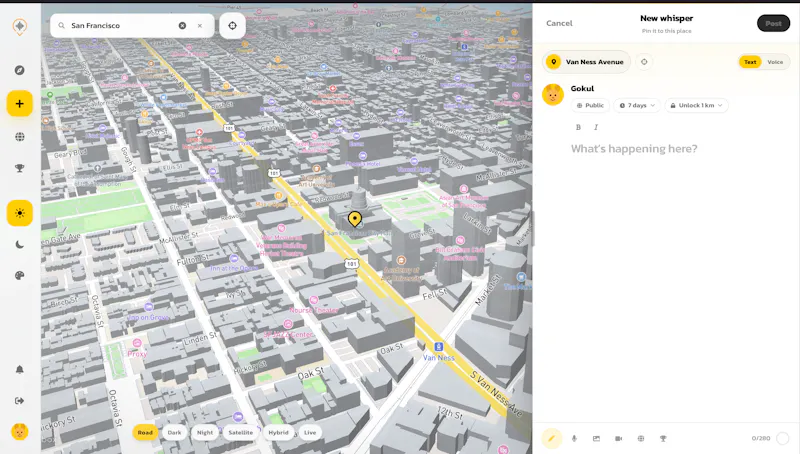Screen dimensions: 800x454
Task: Open the color palette icon in the sidebar
Action: coord(19,275)
